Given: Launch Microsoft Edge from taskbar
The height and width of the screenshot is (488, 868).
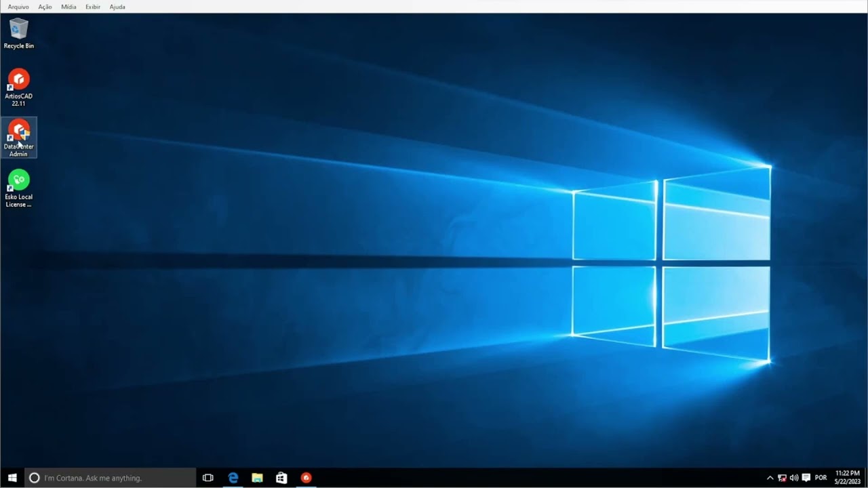Looking at the screenshot, I should [233, 478].
